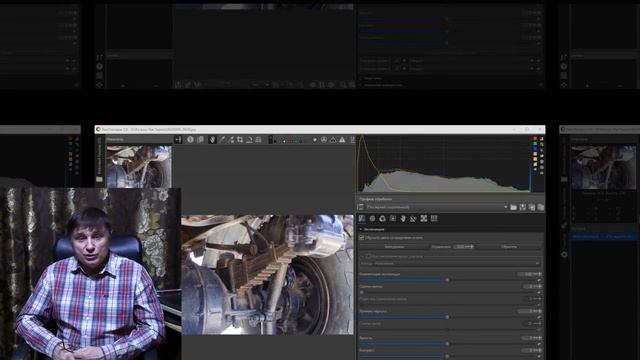Switch to the Metadata tab
The height and width of the screenshot is (360, 640).
(x=434, y=219)
